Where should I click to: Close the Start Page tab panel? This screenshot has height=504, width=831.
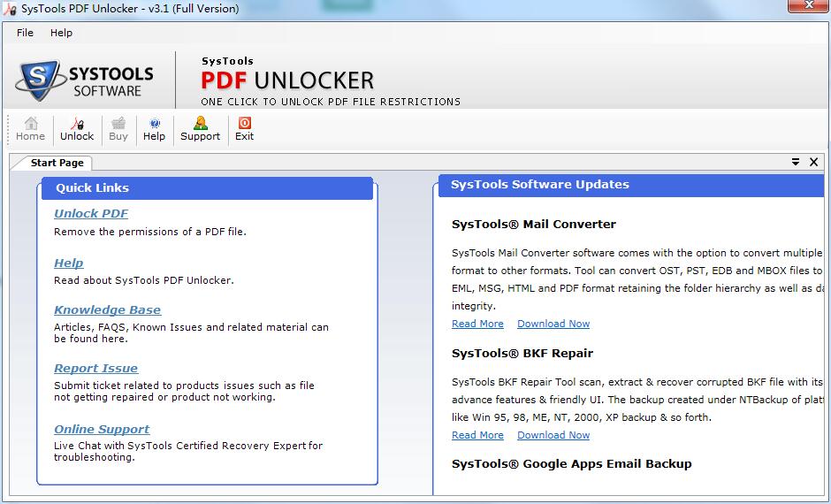pyautogui.click(x=814, y=162)
